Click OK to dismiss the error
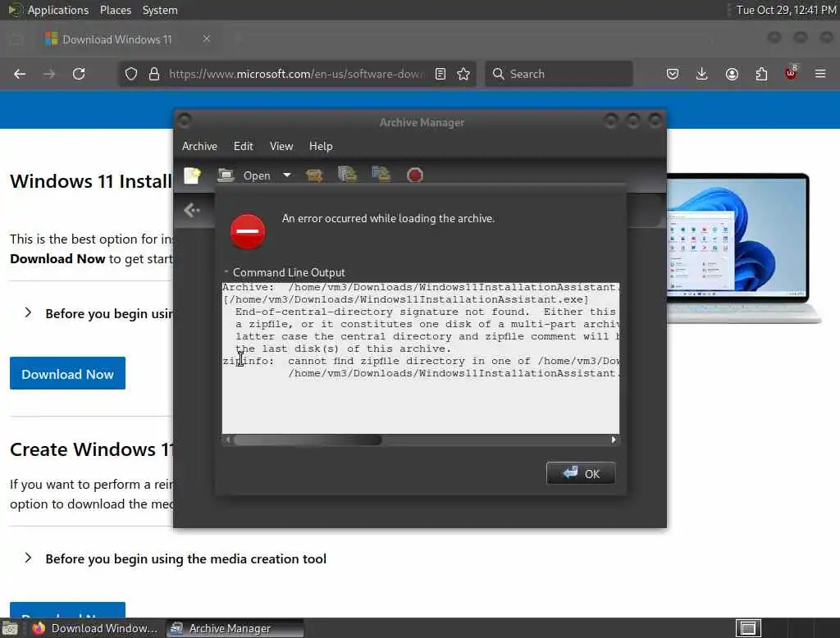Screen dimensions: 840x638 [581, 473]
